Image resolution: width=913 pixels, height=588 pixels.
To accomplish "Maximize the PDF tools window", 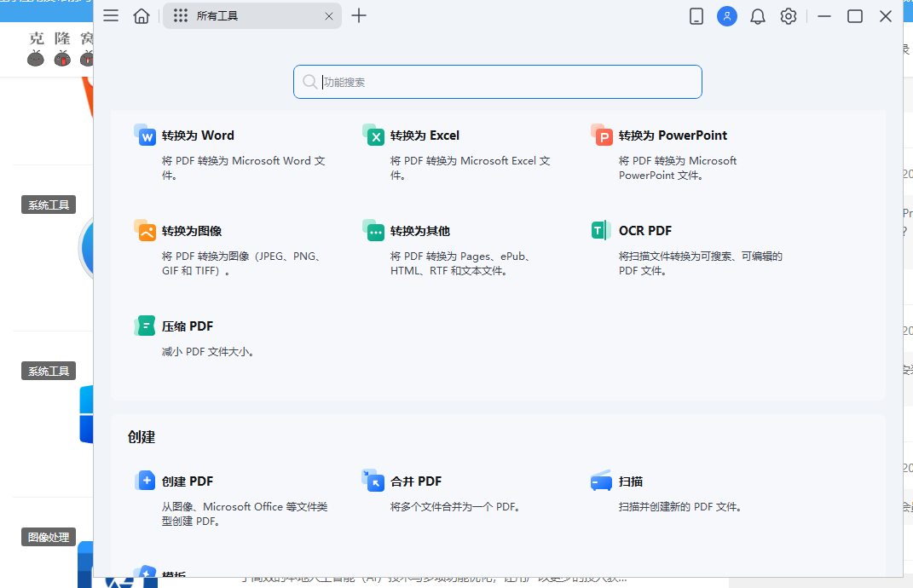I will pos(855,16).
